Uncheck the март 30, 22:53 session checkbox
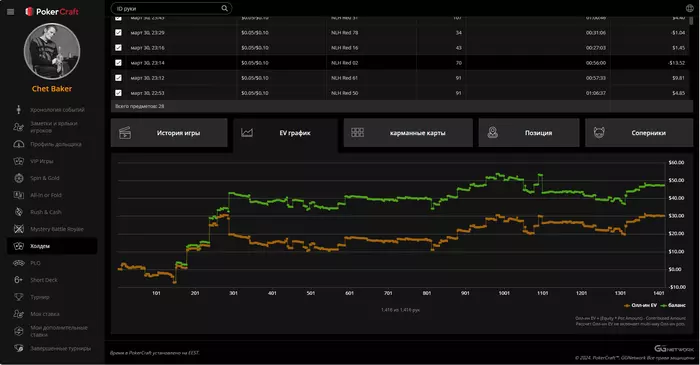 118,93
